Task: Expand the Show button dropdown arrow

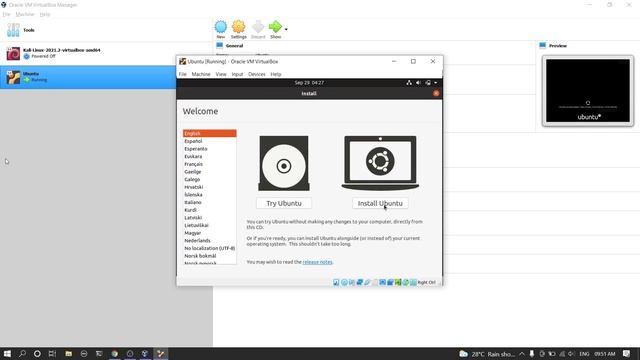Action: [286, 29]
